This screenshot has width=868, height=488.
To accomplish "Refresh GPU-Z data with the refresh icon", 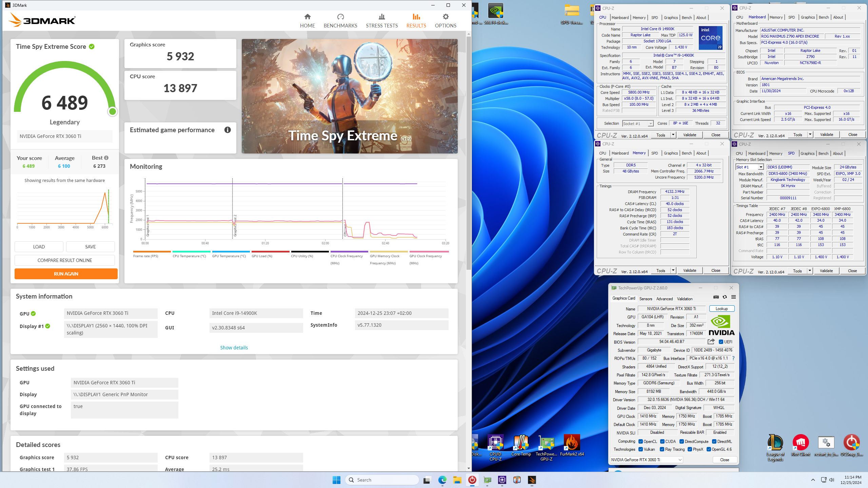I will 725,297.
